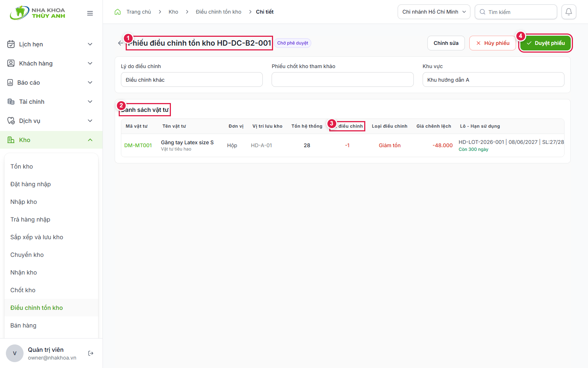The width and height of the screenshot is (588, 368).
Task: Expand the Lịch hẹn menu chevron
Action: [90, 44]
